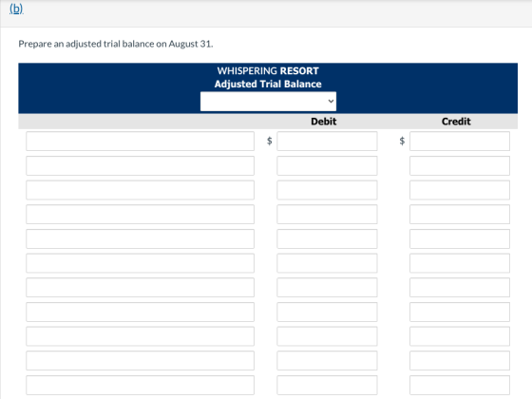The width and height of the screenshot is (532, 399).
Task: Select the eighth row account name field
Action: pyautogui.click(x=141, y=313)
